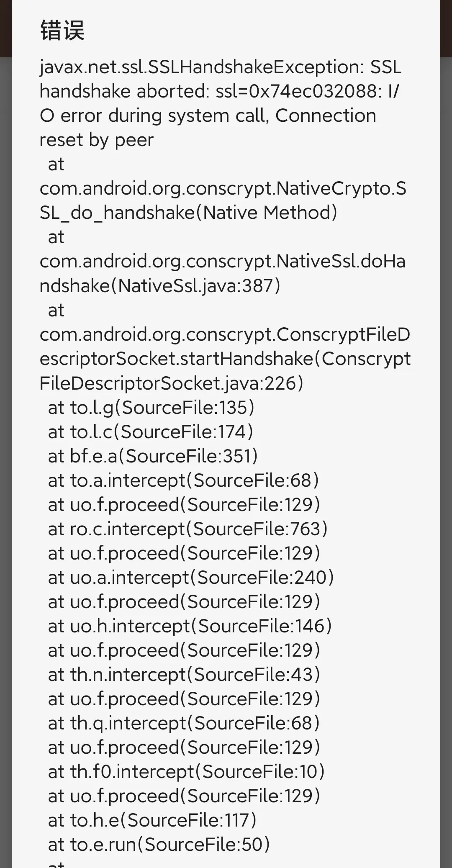Select the th.n.intercept(SourceFile:43) frame

(184, 674)
